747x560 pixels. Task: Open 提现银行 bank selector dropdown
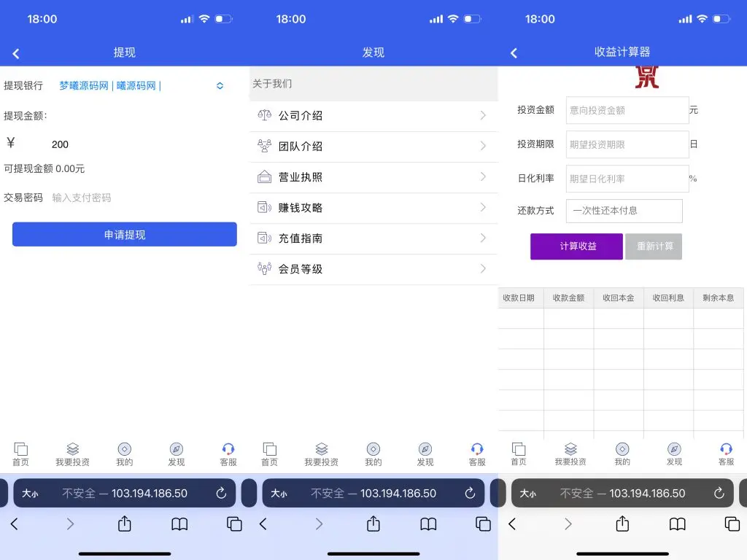click(220, 86)
